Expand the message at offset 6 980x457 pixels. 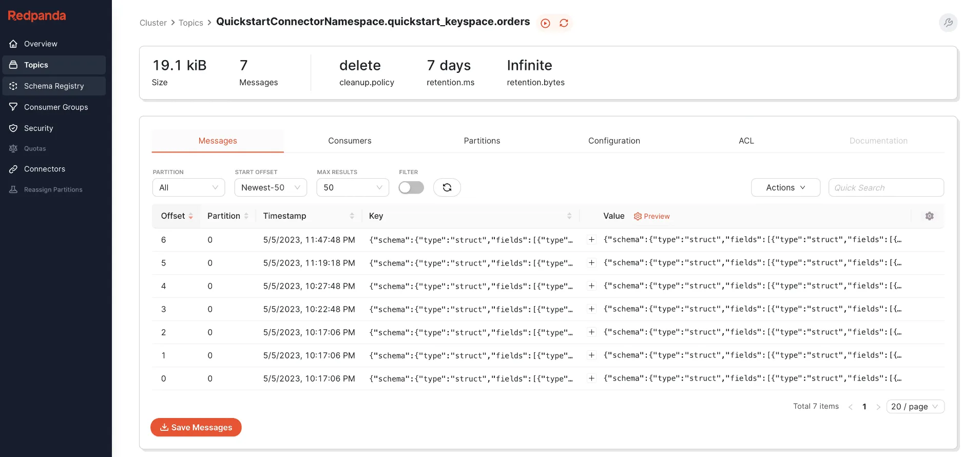pos(591,240)
